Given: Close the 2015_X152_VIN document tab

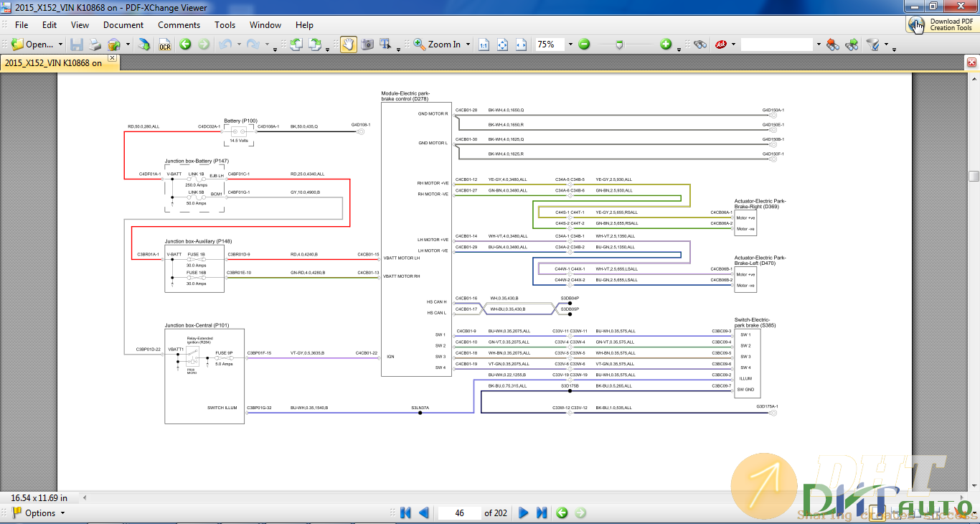Looking at the screenshot, I should click(x=113, y=59).
